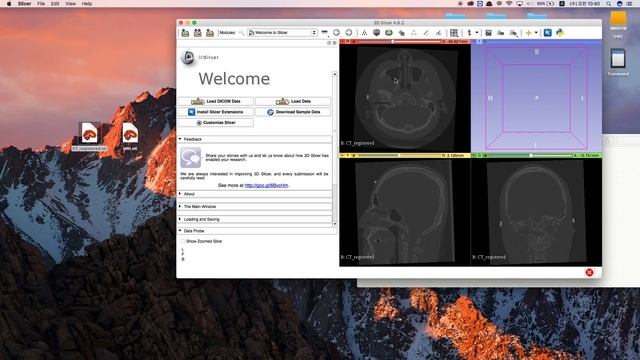640x360 pixels.
Task: Open the Apple menu
Action: [x=9, y=4]
